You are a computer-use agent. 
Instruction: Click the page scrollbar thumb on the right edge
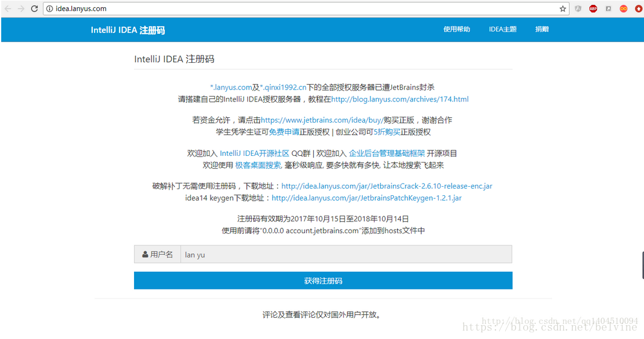click(x=643, y=265)
